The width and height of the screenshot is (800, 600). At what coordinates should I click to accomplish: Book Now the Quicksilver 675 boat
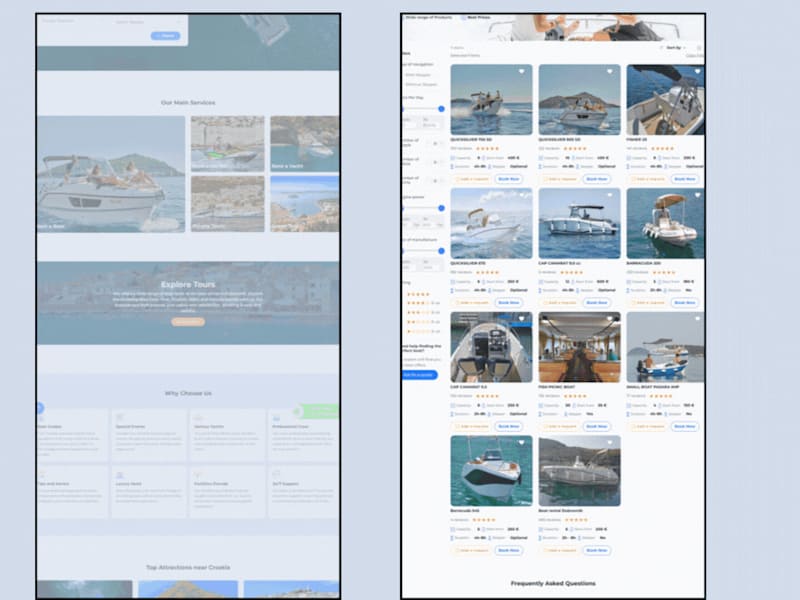[509, 303]
